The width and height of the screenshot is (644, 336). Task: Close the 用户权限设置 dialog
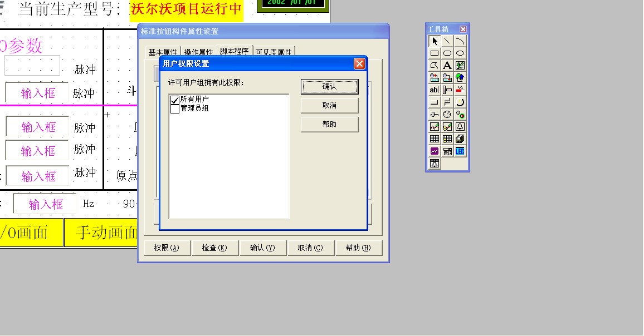point(359,63)
